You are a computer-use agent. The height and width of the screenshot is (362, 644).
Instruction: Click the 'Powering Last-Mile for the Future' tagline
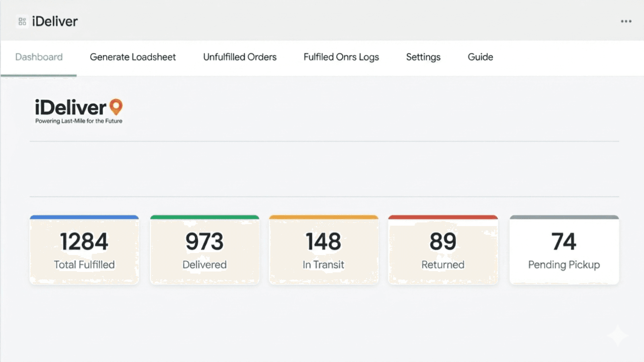pyautogui.click(x=79, y=121)
